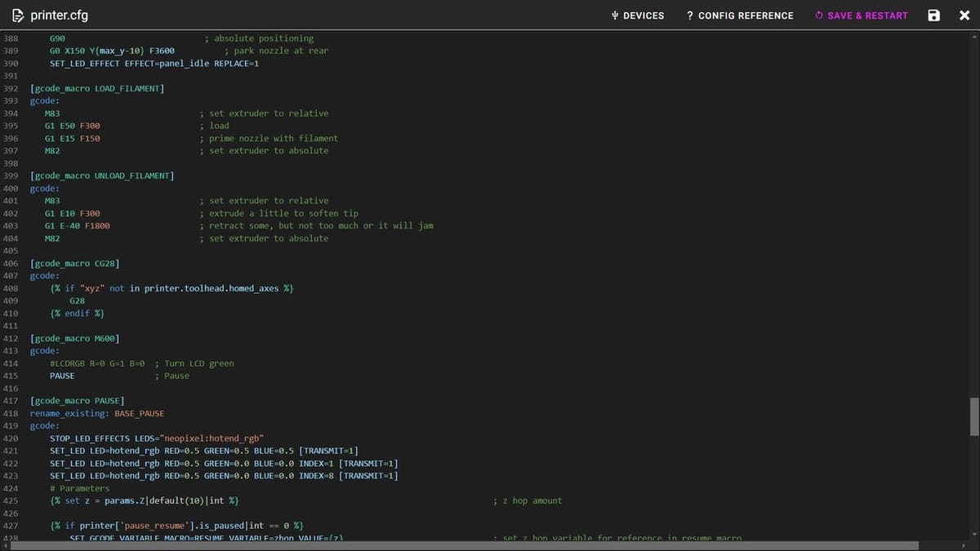Click line number 399 in the gutter
This screenshot has height=551, width=980.
pos(11,176)
